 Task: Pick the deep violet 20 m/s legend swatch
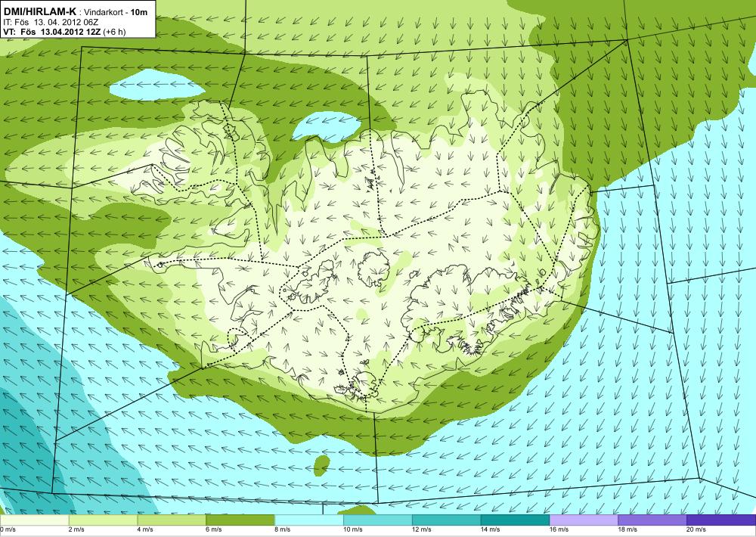pos(721,520)
